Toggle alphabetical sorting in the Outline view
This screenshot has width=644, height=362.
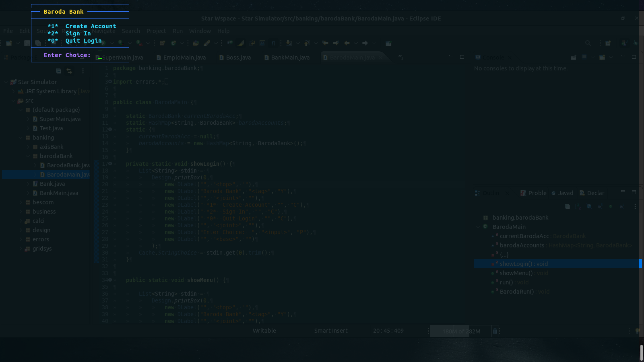pos(578,206)
